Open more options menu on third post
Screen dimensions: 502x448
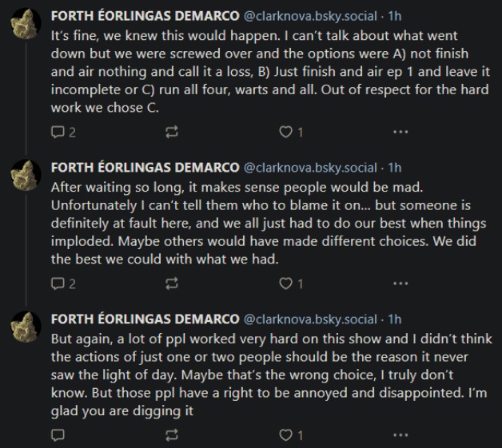coord(400,435)
